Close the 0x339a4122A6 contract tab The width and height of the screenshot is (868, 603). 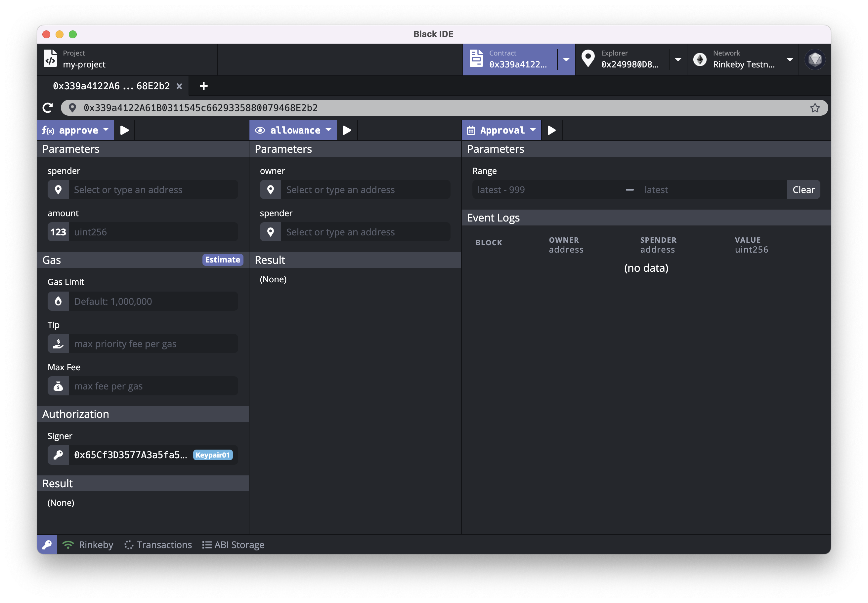click(179, 87)
